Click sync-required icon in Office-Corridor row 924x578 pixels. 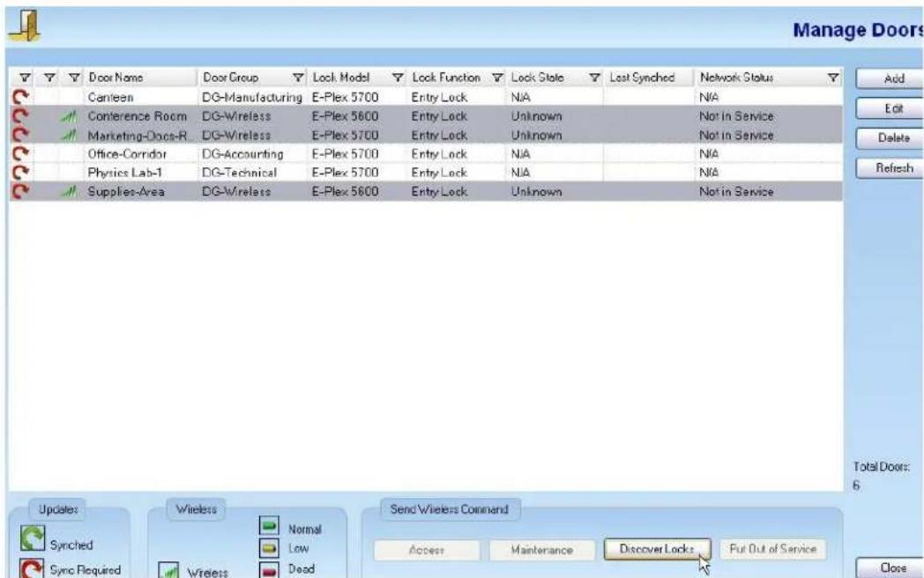coord(20,154)
